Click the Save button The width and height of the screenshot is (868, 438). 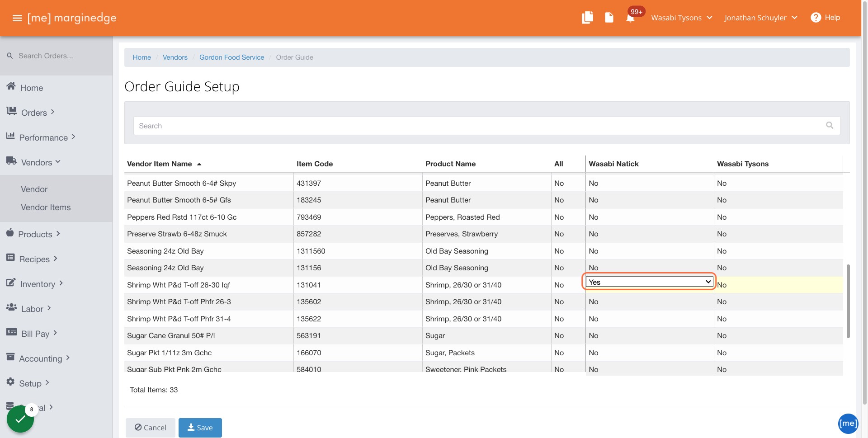[x=200, y=428]
